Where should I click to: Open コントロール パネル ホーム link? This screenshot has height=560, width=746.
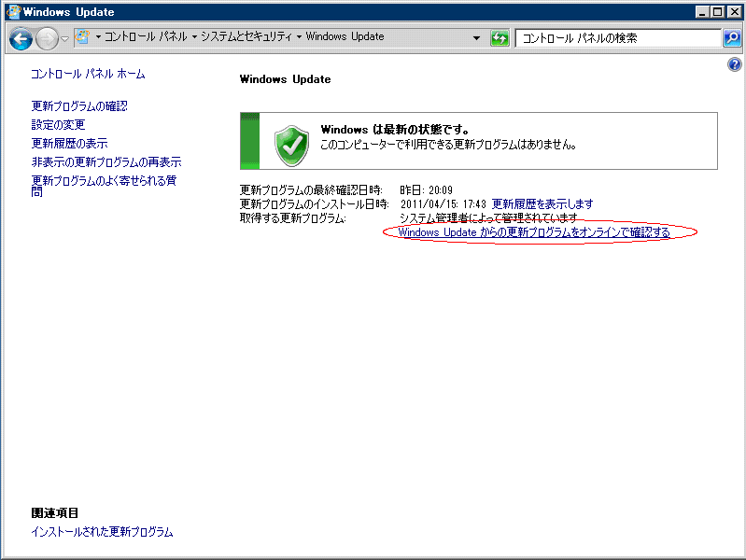pos(88,74)
